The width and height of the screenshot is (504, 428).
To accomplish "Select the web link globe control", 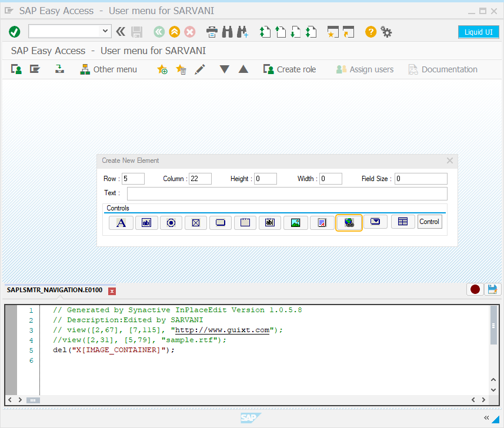I will (x=349, y=223).
